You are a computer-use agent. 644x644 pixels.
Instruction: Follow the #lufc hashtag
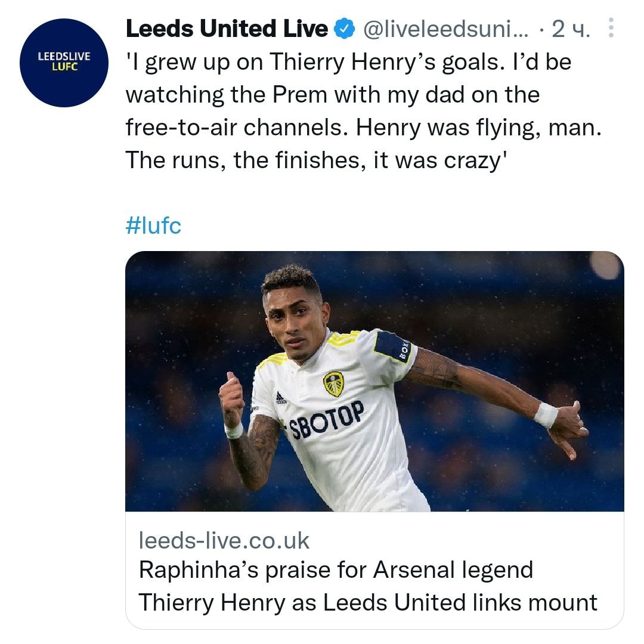153,226
